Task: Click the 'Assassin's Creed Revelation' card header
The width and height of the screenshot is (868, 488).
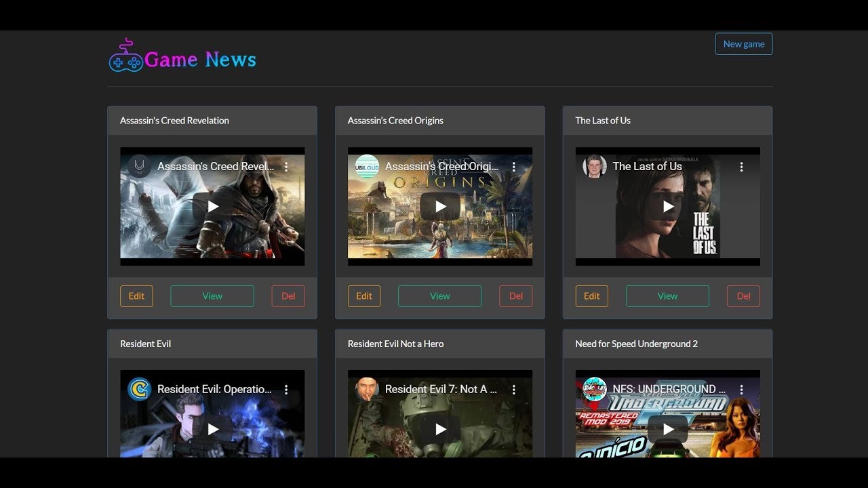Action: point(212,121)
